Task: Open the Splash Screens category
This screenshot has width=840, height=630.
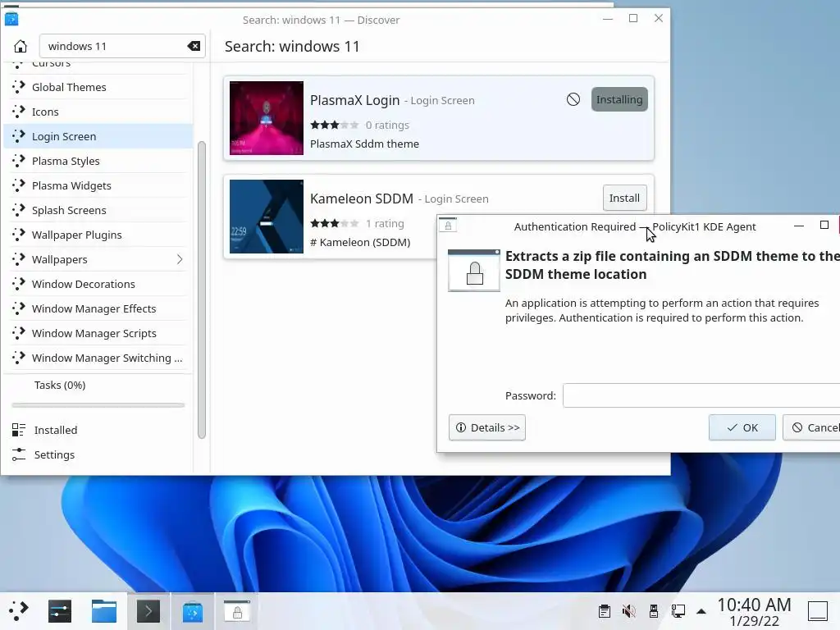Action: point(98,210)
